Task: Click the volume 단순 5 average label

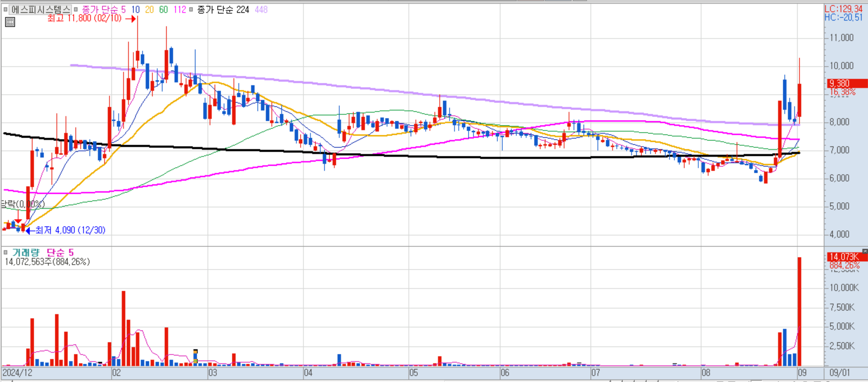Action: (x=60, y=252)
